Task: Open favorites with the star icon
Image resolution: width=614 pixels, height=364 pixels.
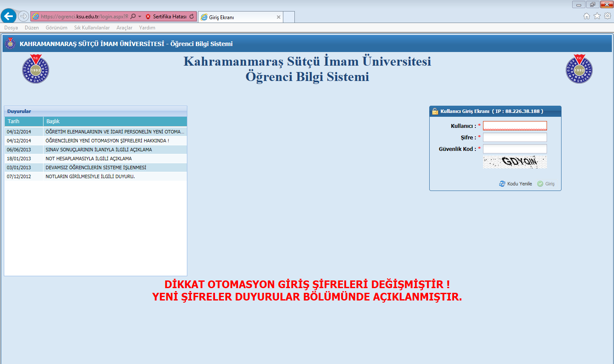Action: (597, 16)
